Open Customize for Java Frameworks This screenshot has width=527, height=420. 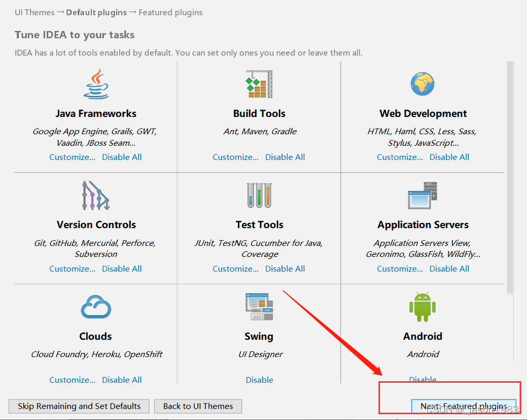coord(72,157)
